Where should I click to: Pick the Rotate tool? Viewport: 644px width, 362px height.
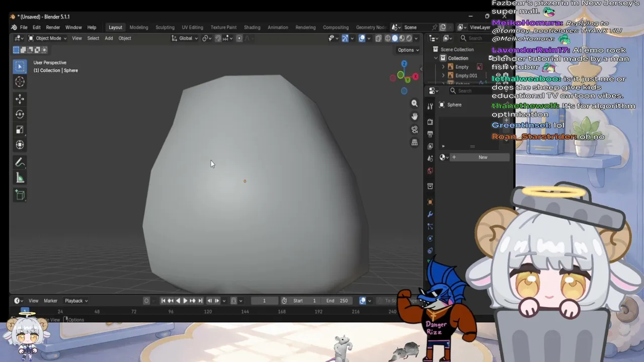point(20,114)
